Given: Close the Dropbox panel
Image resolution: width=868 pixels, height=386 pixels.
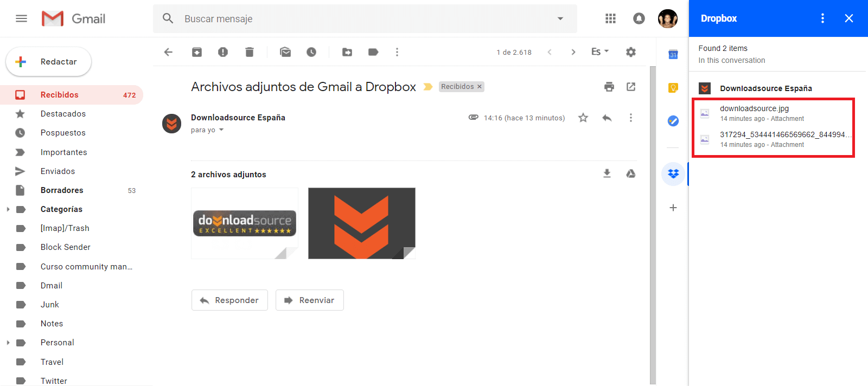Looking at the screenshot, I should coord(849,18).
